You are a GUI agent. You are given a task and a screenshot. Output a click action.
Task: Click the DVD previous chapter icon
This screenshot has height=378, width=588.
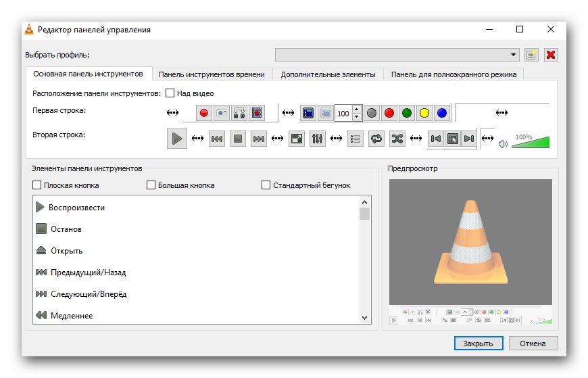pyautogui.click(x=436, y=139)
